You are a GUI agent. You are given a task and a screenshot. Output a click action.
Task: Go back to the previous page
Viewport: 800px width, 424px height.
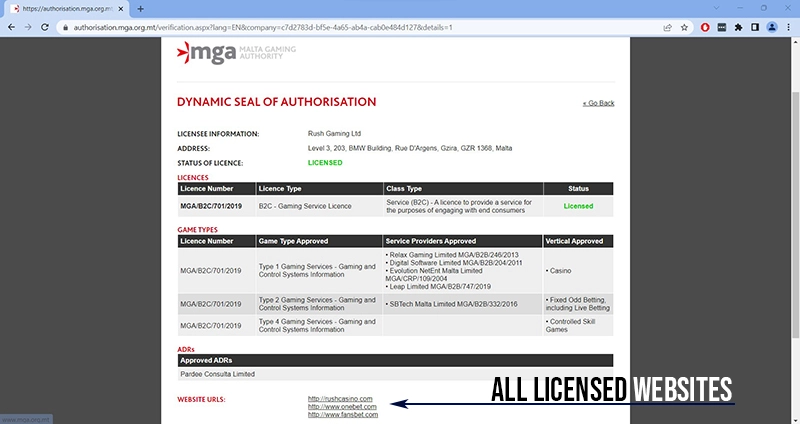[11, 28]
